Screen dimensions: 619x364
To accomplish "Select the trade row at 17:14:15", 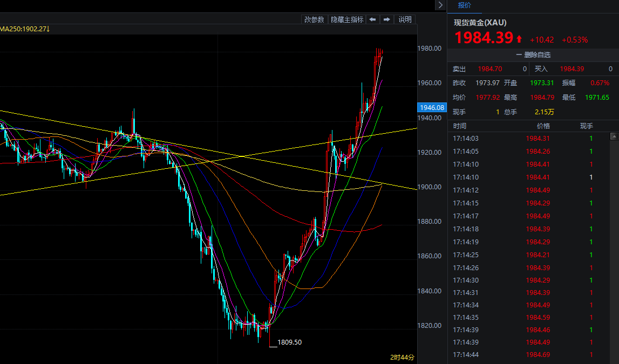I will click(x=529, y=203).
